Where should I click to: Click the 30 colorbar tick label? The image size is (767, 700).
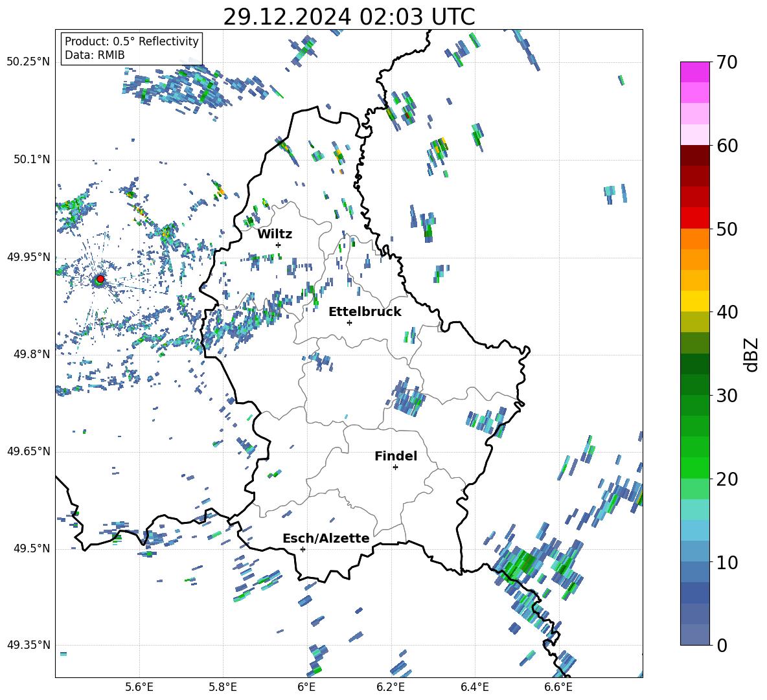pos(727,396)
